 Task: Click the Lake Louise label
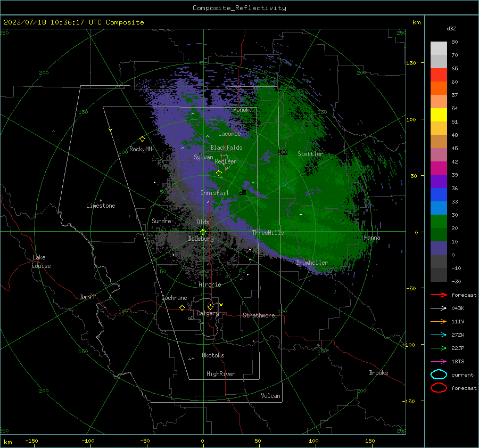pos(41,262)
